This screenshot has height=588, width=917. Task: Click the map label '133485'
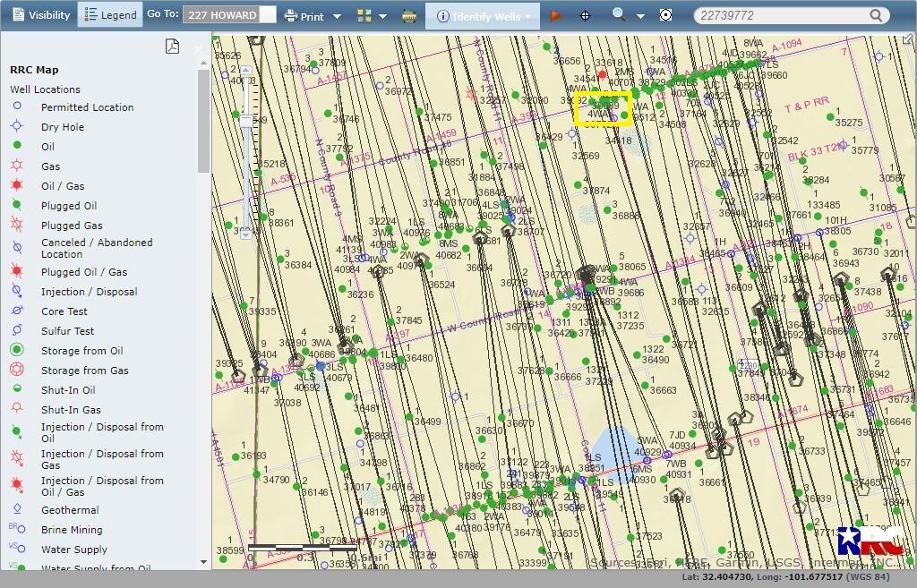click(x=824, y=205)
